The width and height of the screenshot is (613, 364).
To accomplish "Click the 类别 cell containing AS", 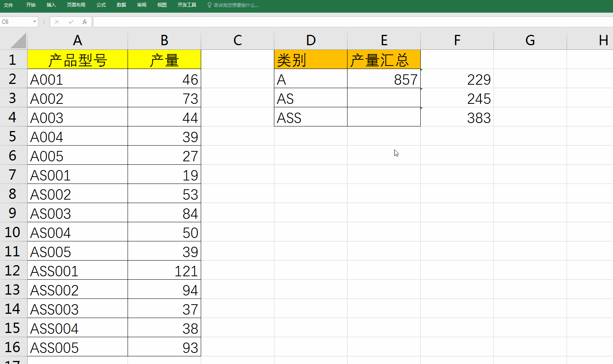I will click(x=311, y=98).
